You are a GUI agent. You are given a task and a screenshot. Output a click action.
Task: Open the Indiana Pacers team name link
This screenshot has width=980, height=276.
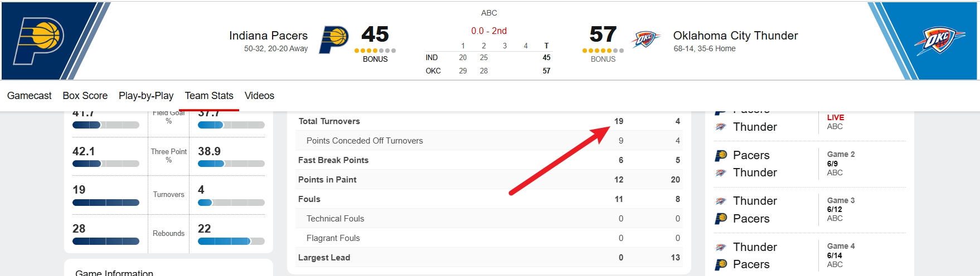point(268,36)
